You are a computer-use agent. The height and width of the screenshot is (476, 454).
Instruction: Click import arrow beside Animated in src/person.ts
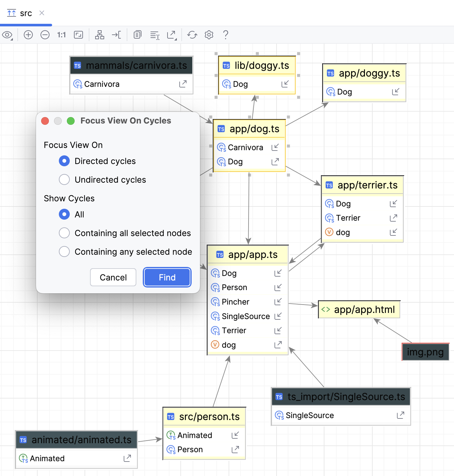(x=235, y=435)
